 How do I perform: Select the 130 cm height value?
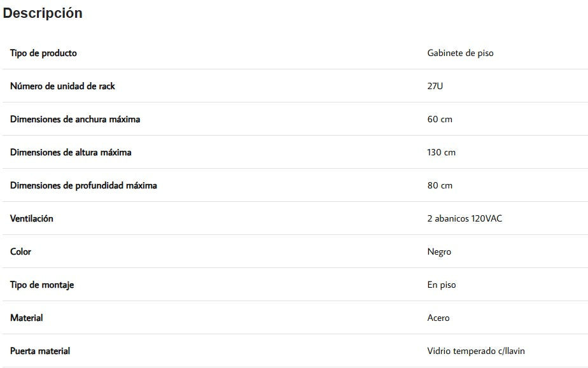pyautogui.click(x=441, y=152)
